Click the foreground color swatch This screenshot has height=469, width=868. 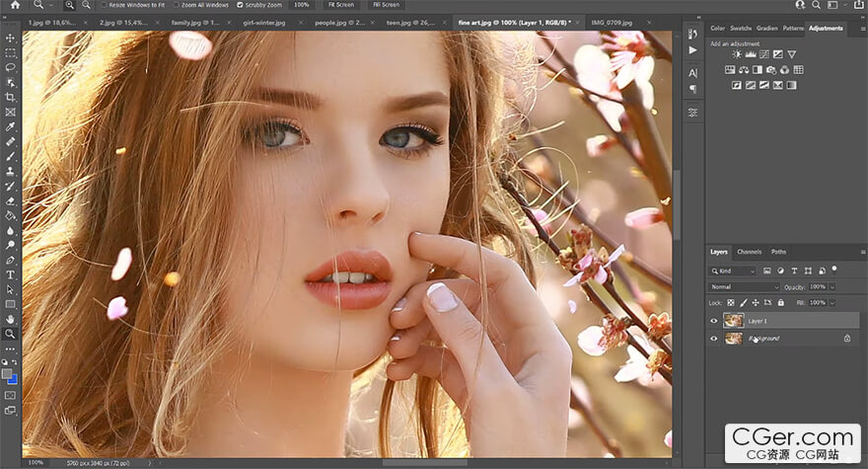8,373
